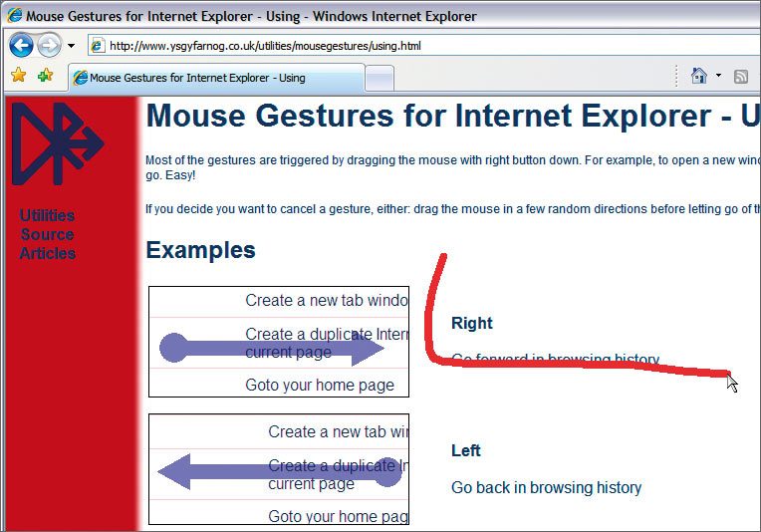Click the Internet Explorer icon in title bar

click(x=15, y=15)
